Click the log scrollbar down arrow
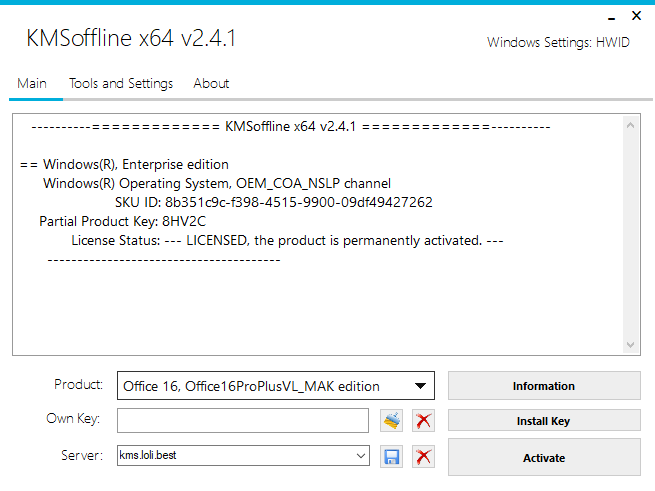 point(631,345)
